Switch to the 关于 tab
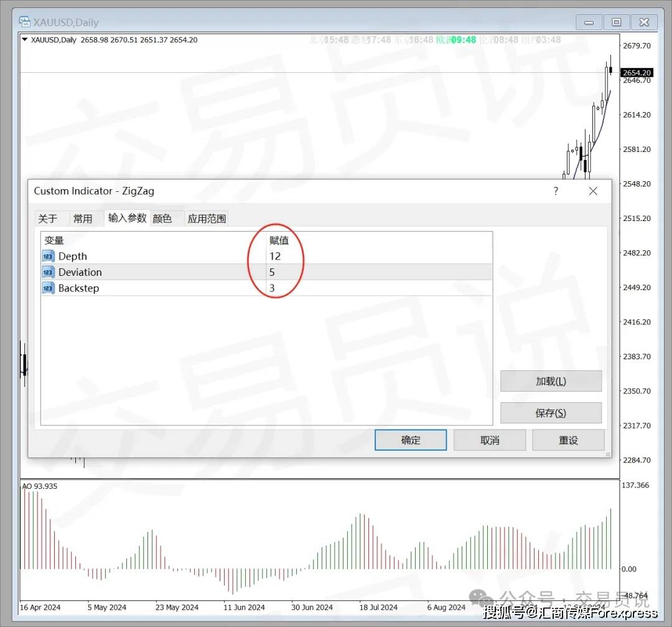Viewport: 672px width, 627px height. [x=48, y=219]
